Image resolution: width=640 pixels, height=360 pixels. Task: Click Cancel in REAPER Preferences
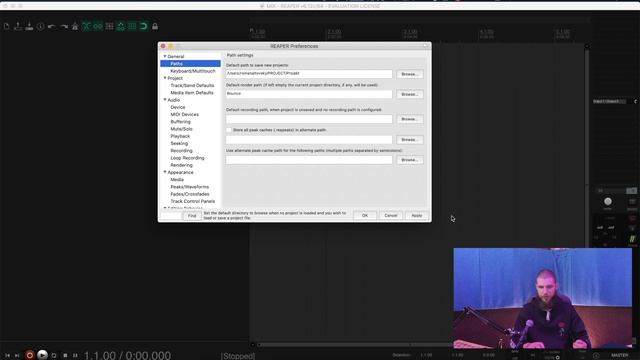coord(391,216)
